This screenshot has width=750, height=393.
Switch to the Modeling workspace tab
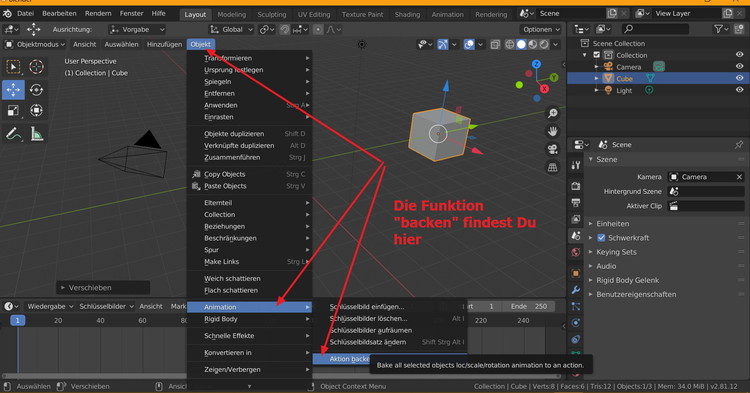[232, 14]
